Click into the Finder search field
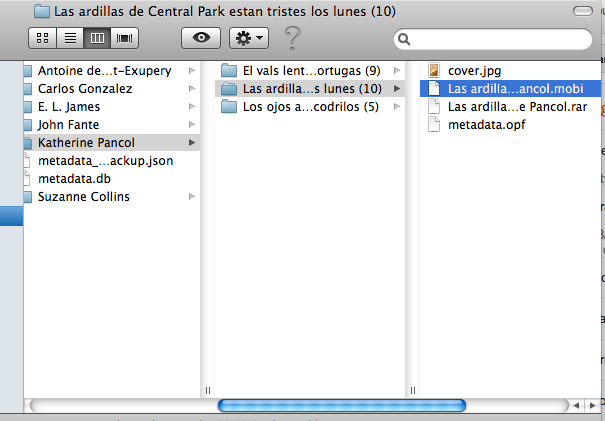This screenshot has width=605, height=421. tap(493, 39)
